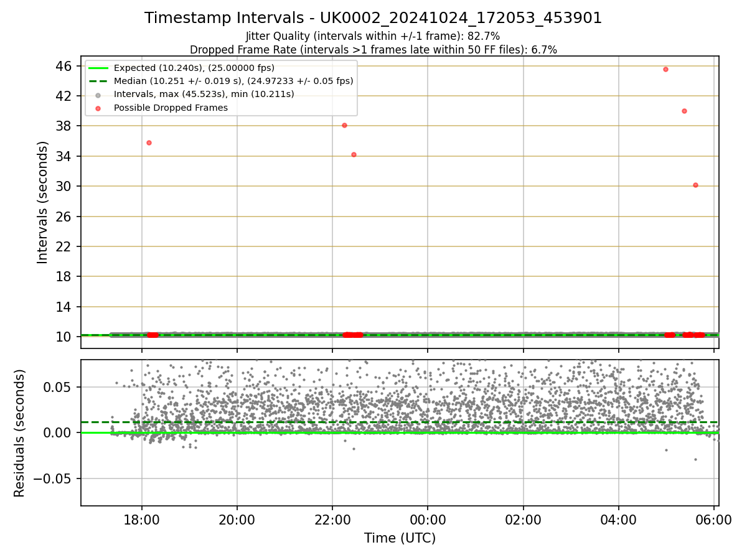Click legend entry 'Intervals, max (45.523s), min (10.211s)'
The width and height of the screenshot is (747, 560).
[204, 94]
